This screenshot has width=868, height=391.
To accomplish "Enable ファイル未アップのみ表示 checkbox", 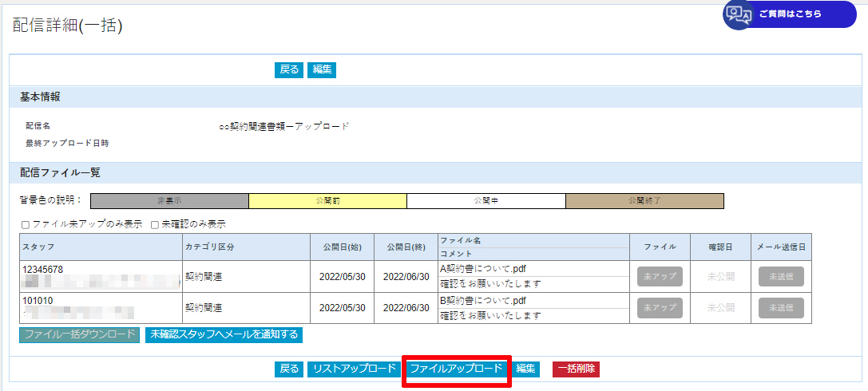I will tap(26, 225).
